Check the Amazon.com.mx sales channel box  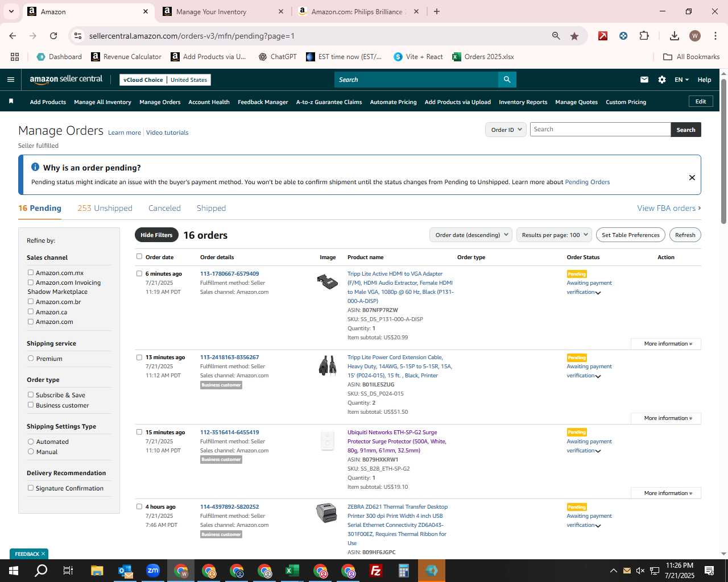31,272
